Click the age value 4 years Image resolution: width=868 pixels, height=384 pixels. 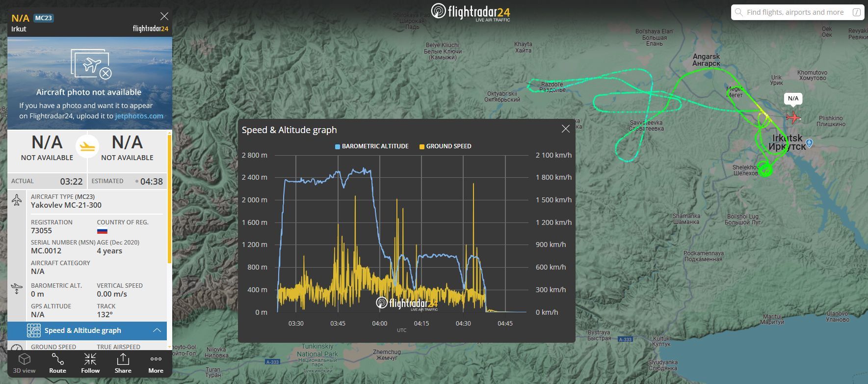point(109,251)
